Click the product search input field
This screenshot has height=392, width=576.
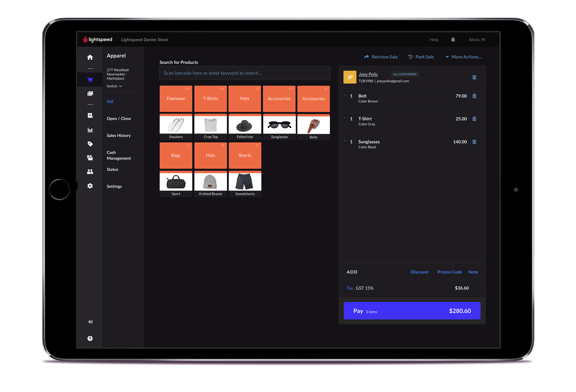click(245, 73)
